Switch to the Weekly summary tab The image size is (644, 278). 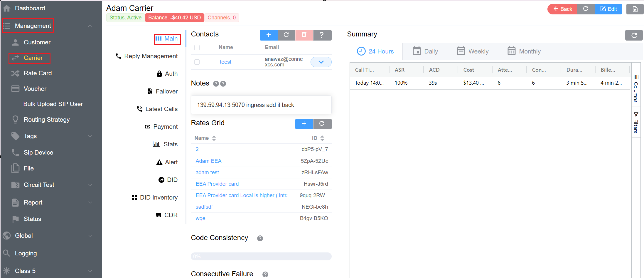coord(473,51)
